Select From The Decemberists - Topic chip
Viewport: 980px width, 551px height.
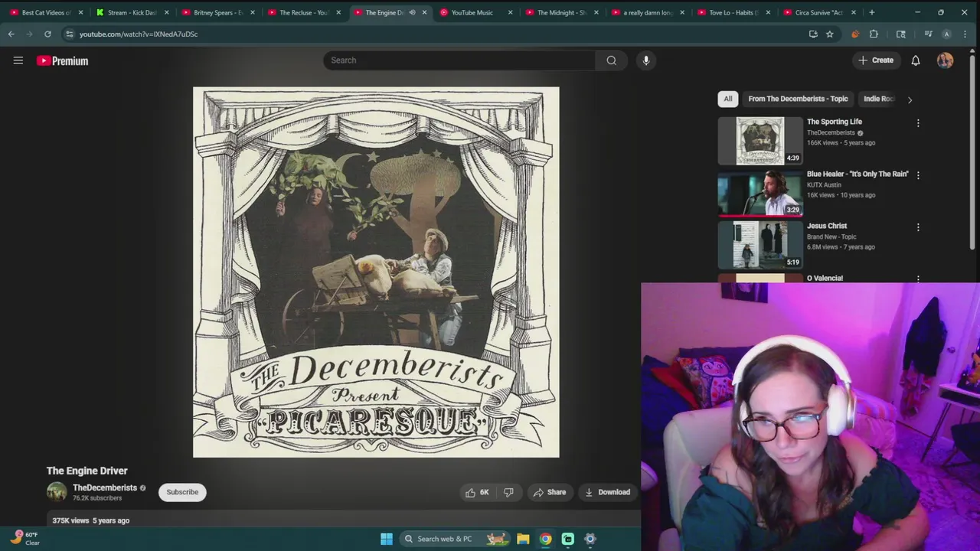coord(798,99)
